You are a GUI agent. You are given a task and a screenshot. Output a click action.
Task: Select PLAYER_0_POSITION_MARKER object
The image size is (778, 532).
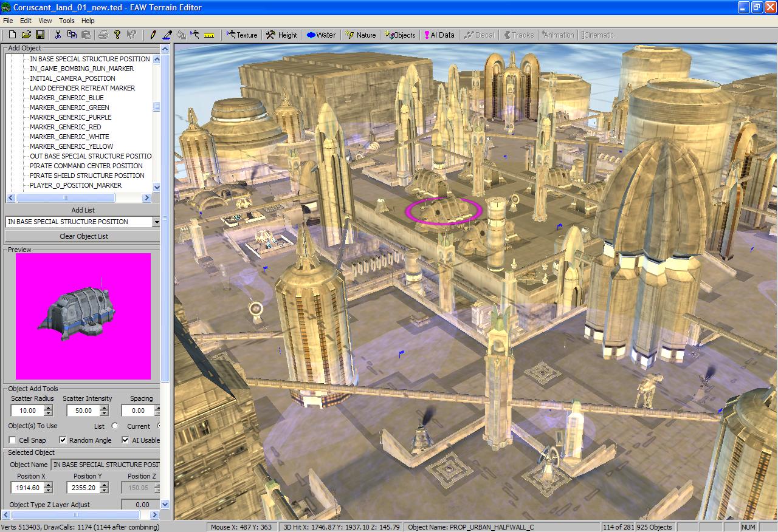coord(76,185)
